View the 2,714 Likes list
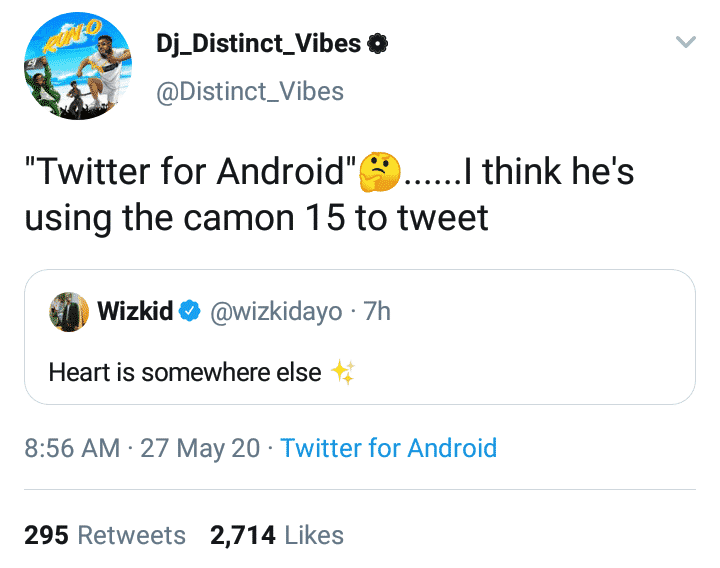 (x=276, y=535)
